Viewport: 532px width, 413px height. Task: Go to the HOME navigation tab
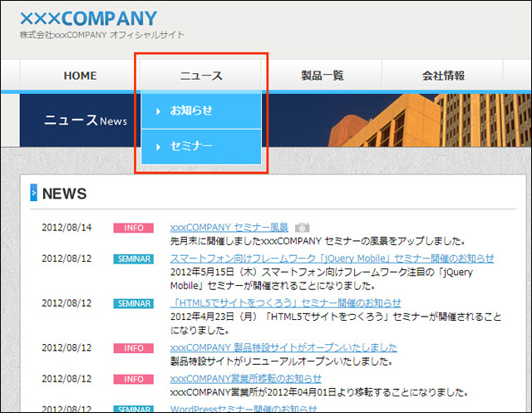click(x=80, y=76)
